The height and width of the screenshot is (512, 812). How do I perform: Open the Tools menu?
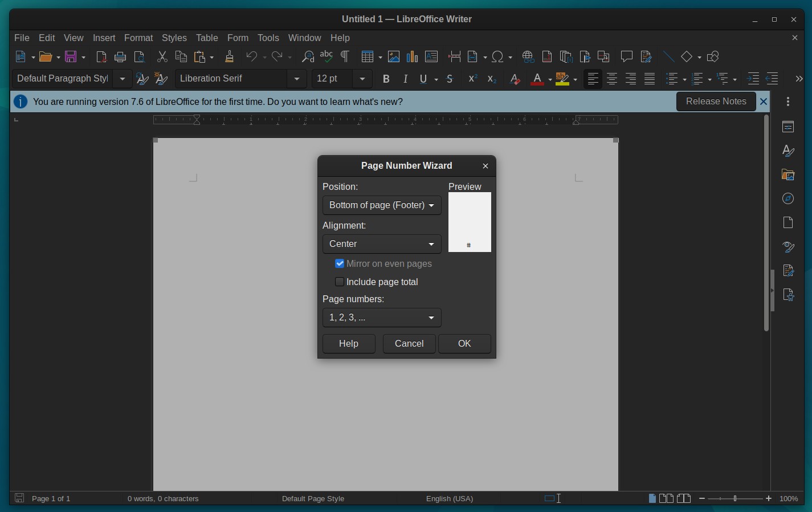point(268,38)
